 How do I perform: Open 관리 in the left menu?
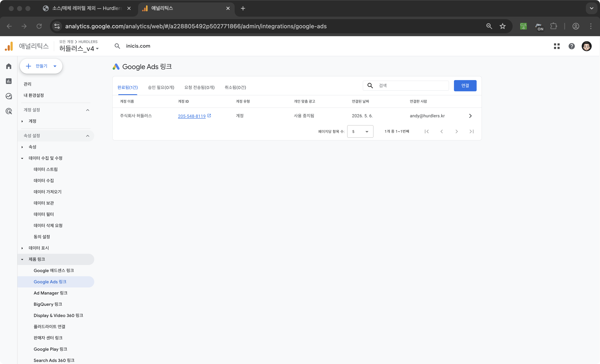[x=27, y=84]
